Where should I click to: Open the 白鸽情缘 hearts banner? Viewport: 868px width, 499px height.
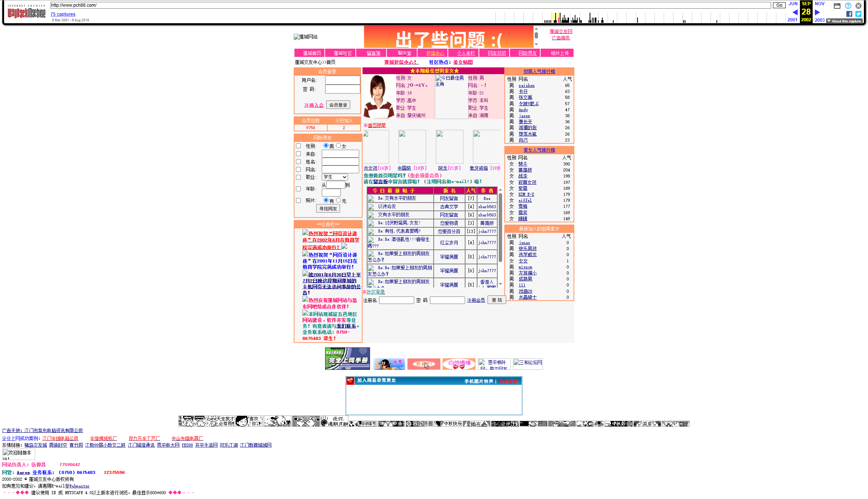tap(459, 364)
